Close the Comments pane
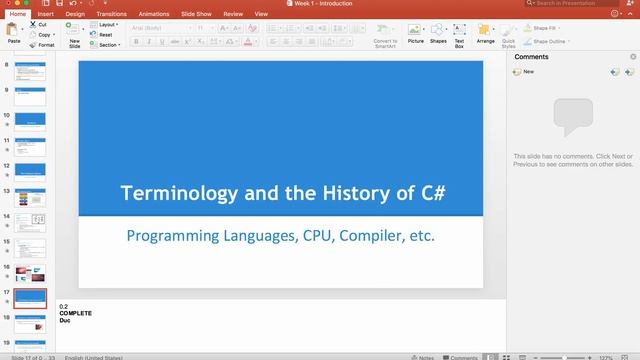 633,56
